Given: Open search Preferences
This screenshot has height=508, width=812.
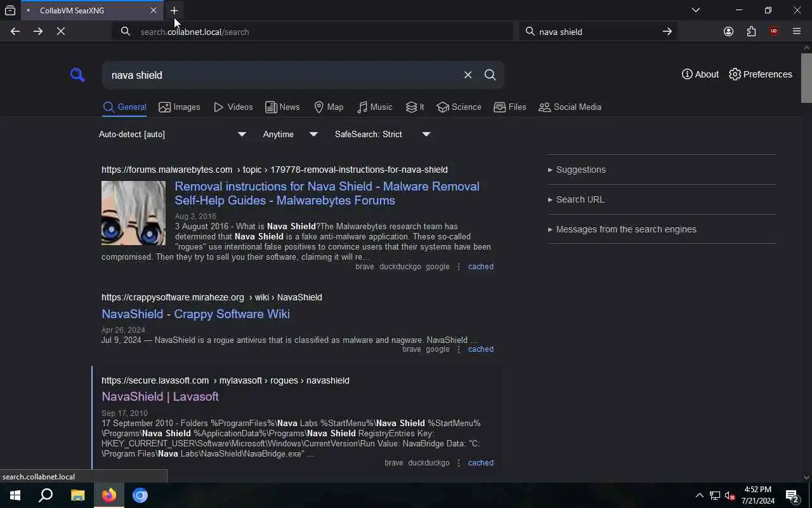Looking at the screenshot, I should (x=760, y=74).
